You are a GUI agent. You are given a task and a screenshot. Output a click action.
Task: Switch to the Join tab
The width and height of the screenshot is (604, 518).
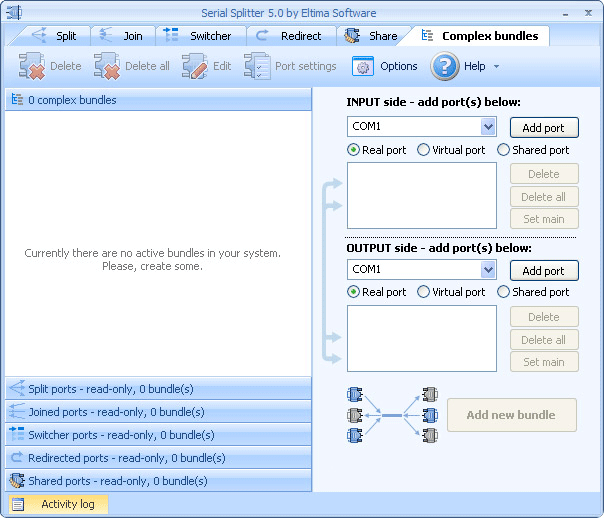point(123,36)
